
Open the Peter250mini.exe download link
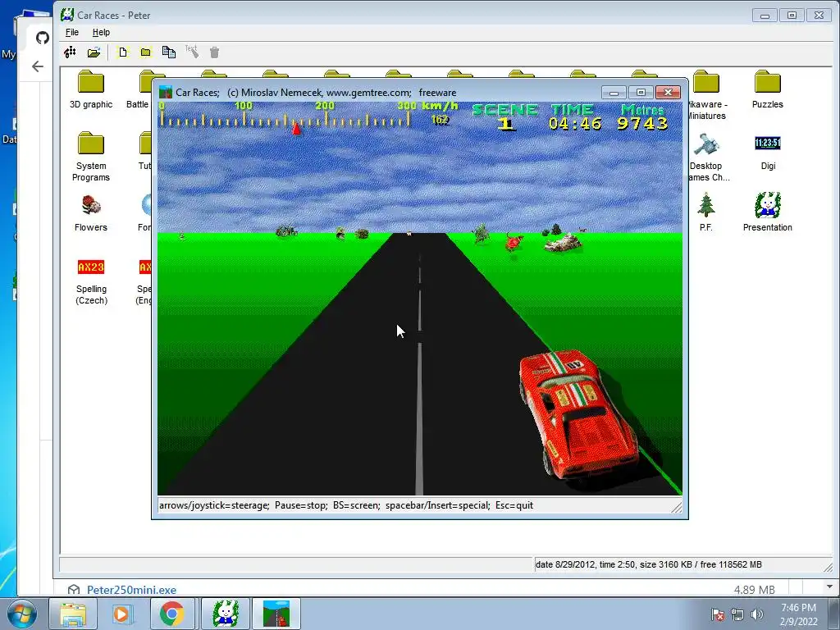click(x=131, y=590)
